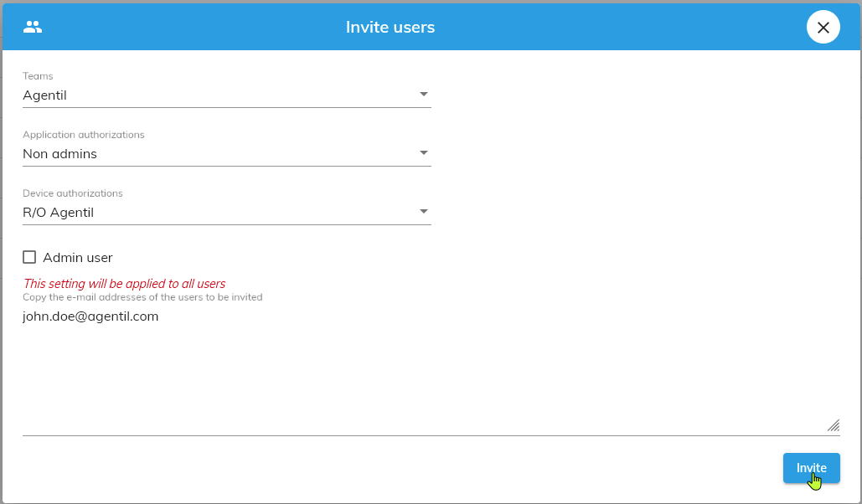This screenshot has height=504, width=862.
Task: Click the "Copy the e-mail addresses" hint text
Action: [142, 297]
